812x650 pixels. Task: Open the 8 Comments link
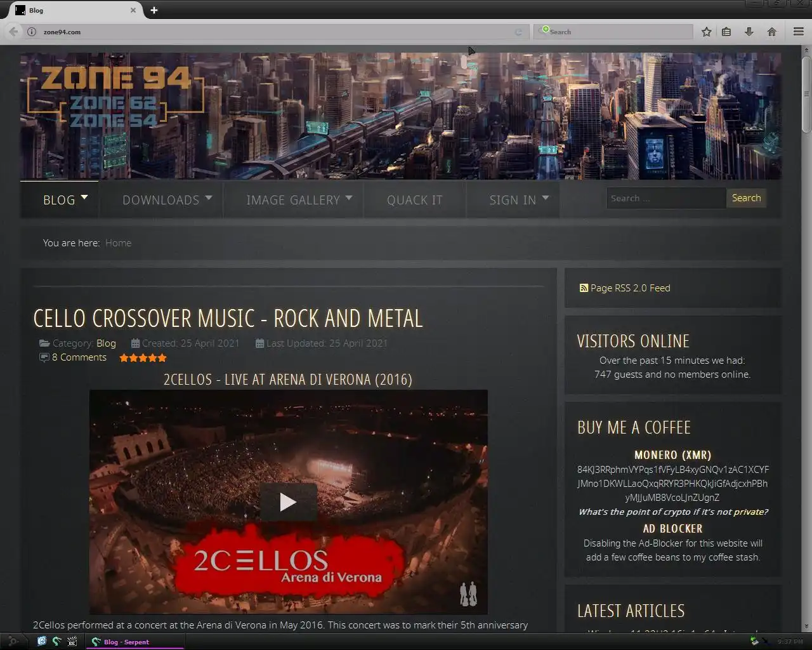[79, 357]
